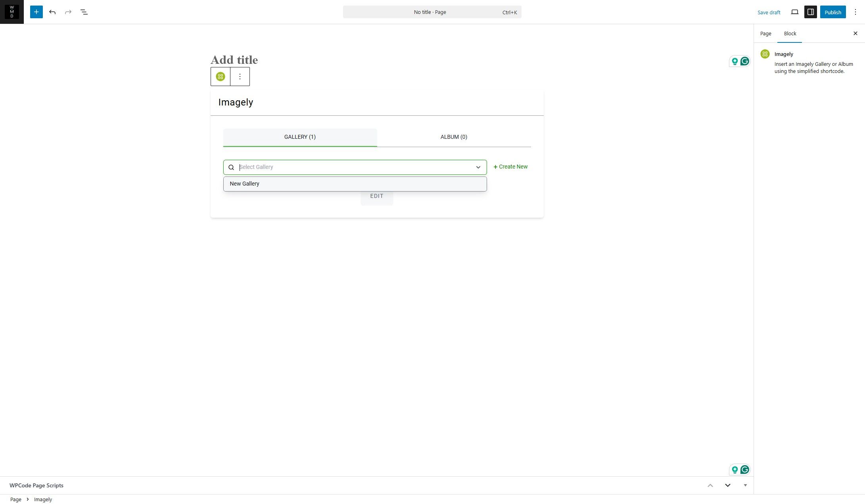Choose New Gallery from the dropdown
The width and height of the screenshot is (865, 504).
click(x=355, y=184)
